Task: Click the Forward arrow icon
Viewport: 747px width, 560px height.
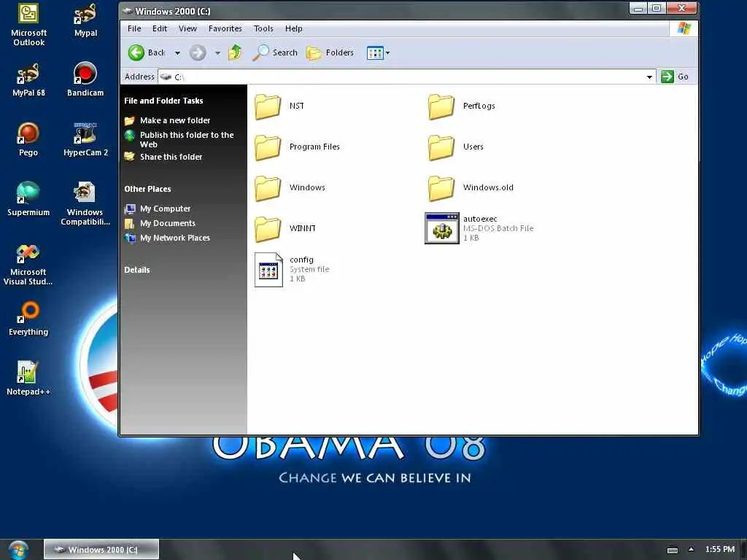Action: coord(198,52)
